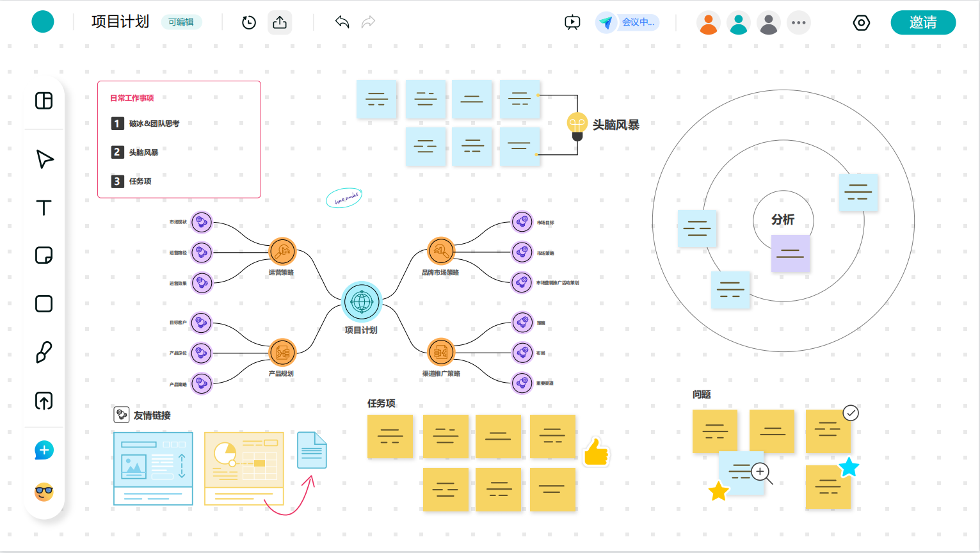Click the 日常工作事项 heading
The image size is (980, 553).
132,98
